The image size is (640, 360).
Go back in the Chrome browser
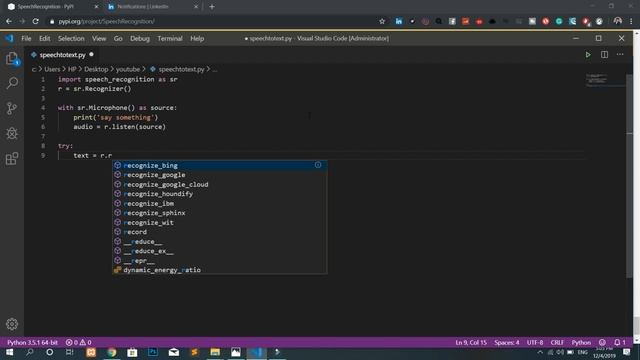(x=9, y=21)
